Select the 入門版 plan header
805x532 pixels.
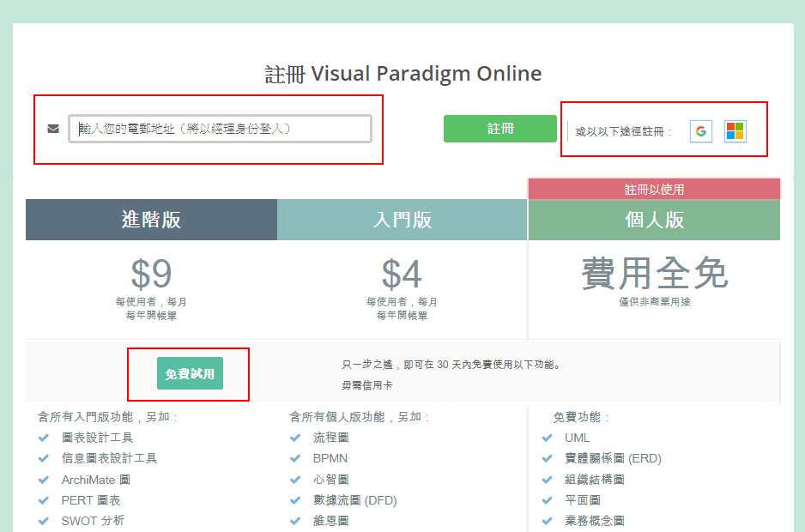click(402, 220)
